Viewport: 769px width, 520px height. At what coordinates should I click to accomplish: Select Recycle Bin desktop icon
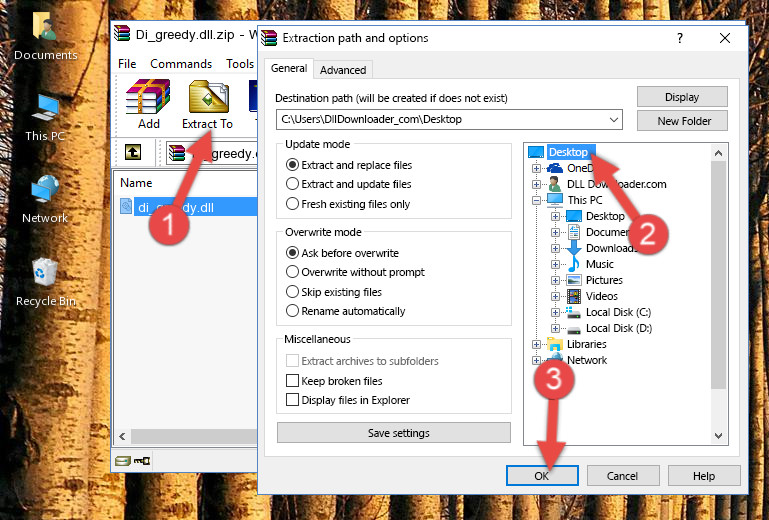tap(45, 282)
